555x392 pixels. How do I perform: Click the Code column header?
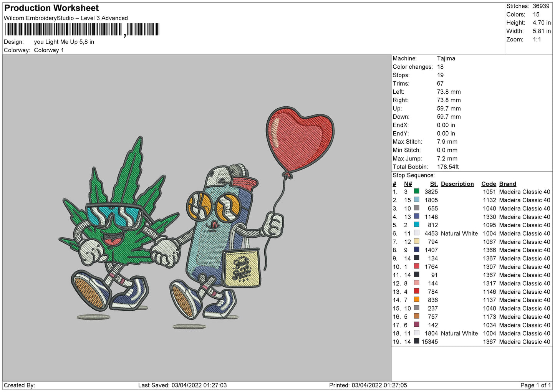point(489,184)
